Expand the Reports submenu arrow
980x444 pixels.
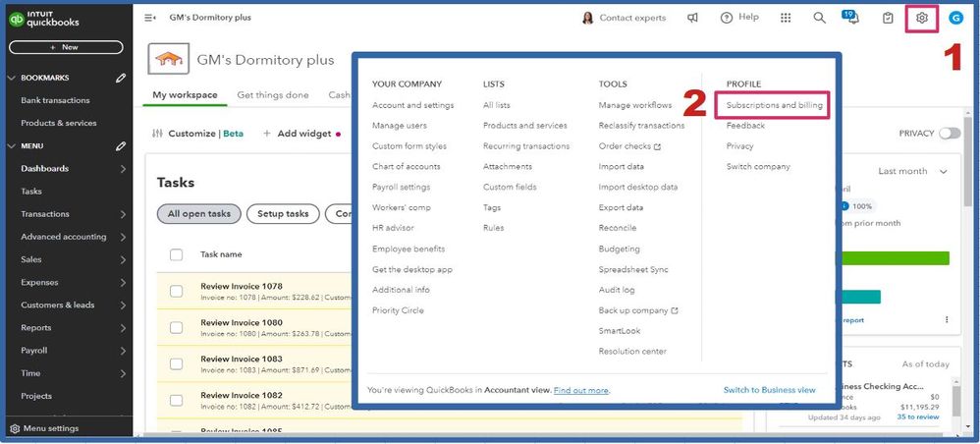click(x=123, y=328)
